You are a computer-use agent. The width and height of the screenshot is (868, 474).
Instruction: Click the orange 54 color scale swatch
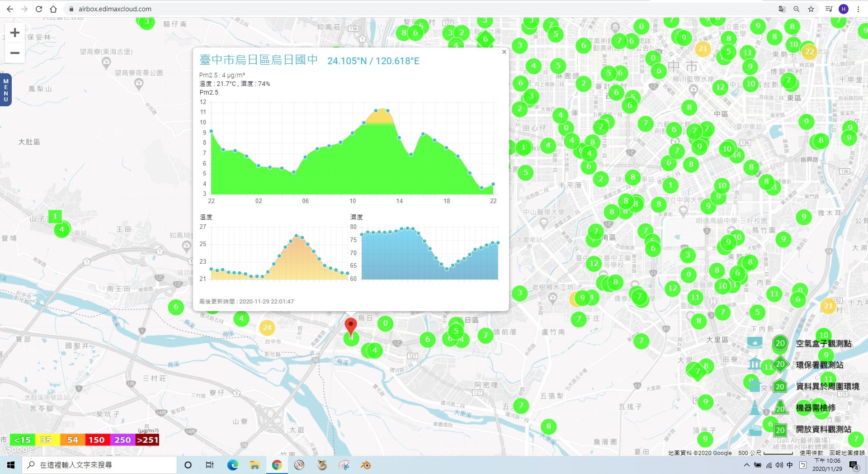[72, 440]
